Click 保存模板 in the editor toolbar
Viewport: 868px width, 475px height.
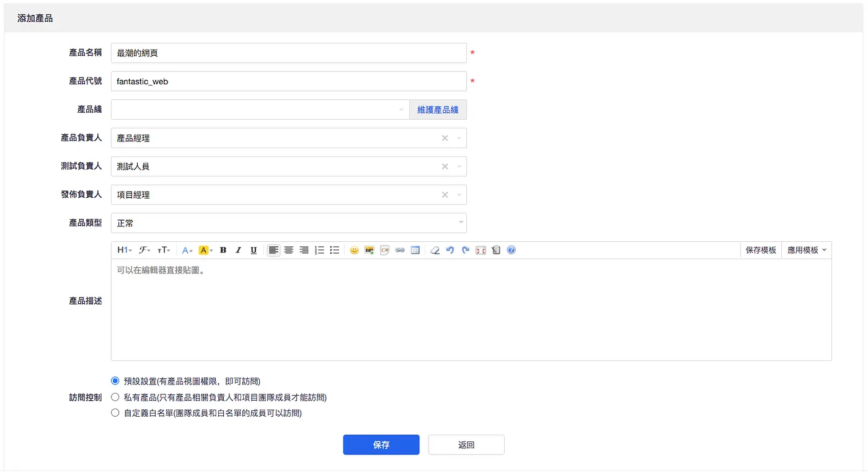pos(761,251)
